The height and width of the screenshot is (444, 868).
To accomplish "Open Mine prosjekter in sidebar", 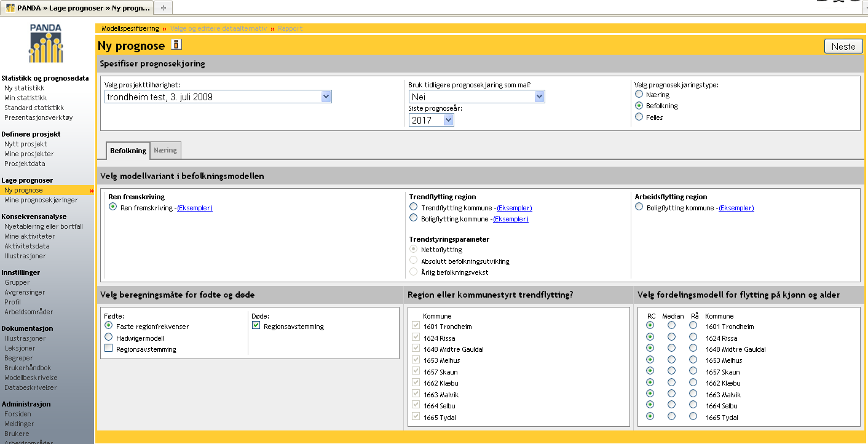I will (x=29, y=154).
